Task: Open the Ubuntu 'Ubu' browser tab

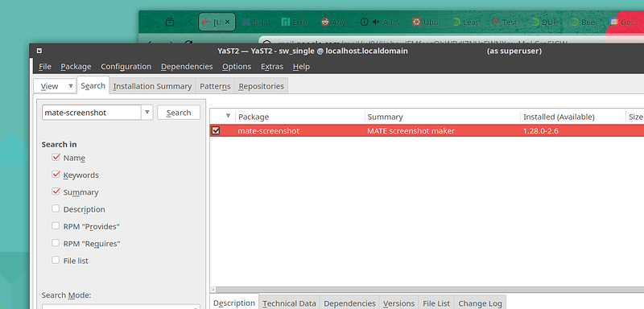Action: click(x=426, y=23)
